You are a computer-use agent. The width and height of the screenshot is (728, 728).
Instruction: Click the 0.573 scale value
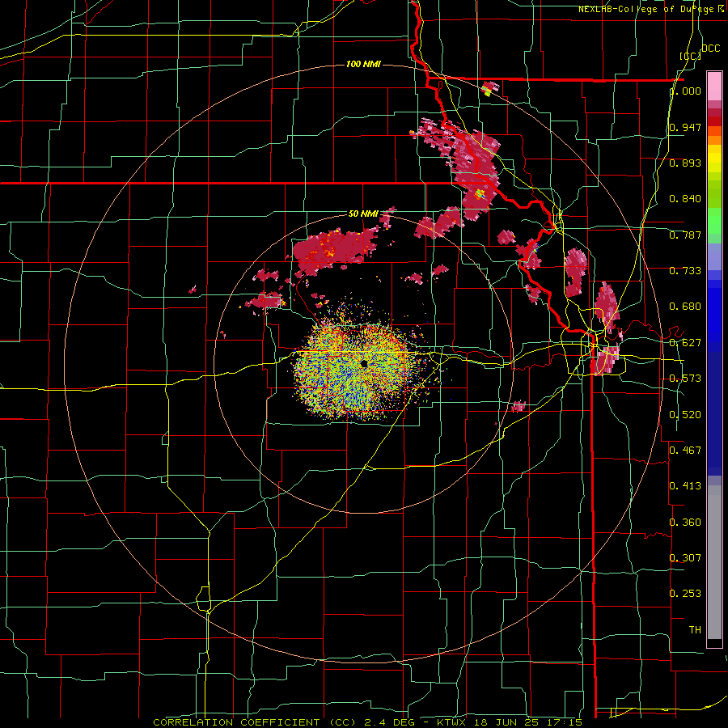pyautogui.click(x=685, y=379)
